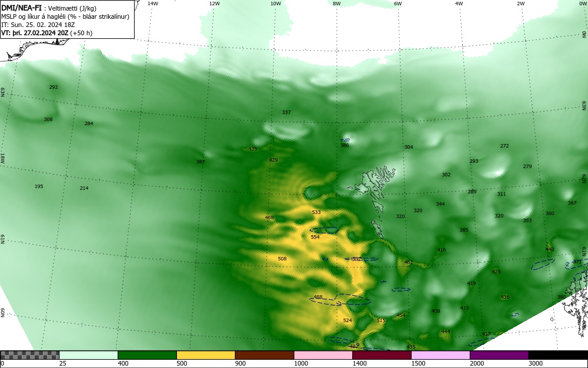Viewport: 588px width, 368px height.
Task: Click the map value 308
Action: [48, 119]
